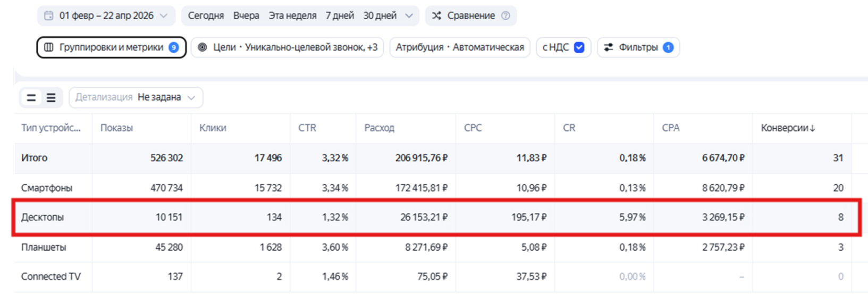Open the Сравнение help question mark

(505, 16)
